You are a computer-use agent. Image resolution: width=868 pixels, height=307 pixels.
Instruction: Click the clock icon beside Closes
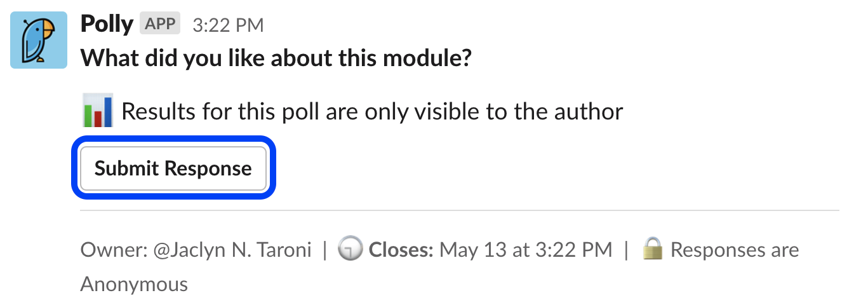pos(349,249)
